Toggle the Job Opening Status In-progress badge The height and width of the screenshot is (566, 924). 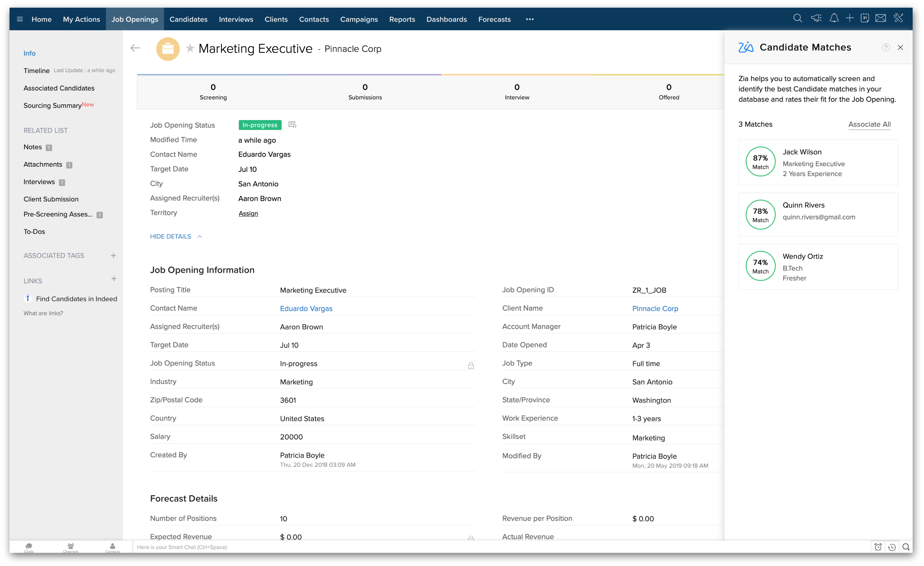[259, 125]
